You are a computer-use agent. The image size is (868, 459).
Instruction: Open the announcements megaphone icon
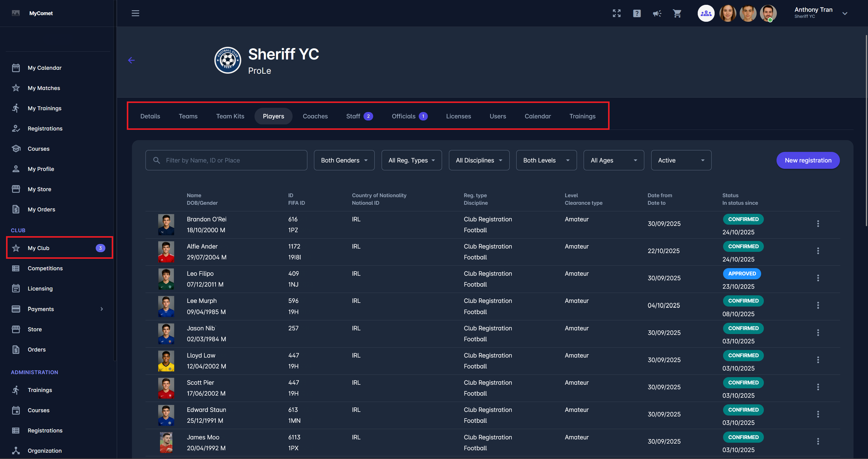pos(657,13)
